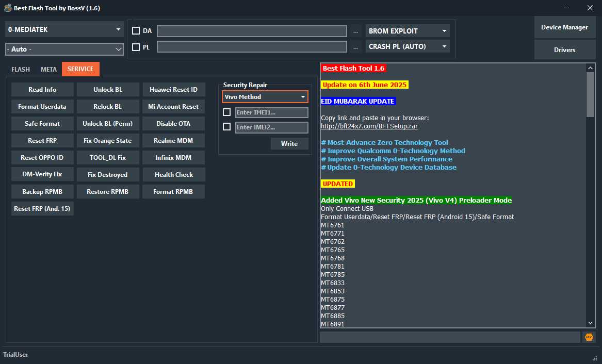Image resolution: width=602 pixels, height=364 pixels.
Task: Expand the Auto model selection dropdown
Action: click(64, 49)
